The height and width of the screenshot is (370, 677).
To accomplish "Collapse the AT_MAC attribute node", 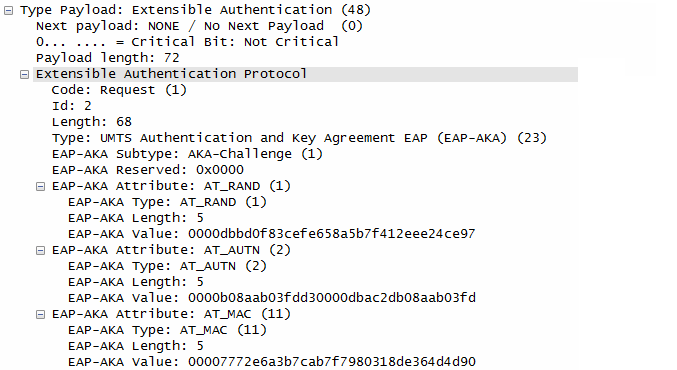I will click(40, 314).
